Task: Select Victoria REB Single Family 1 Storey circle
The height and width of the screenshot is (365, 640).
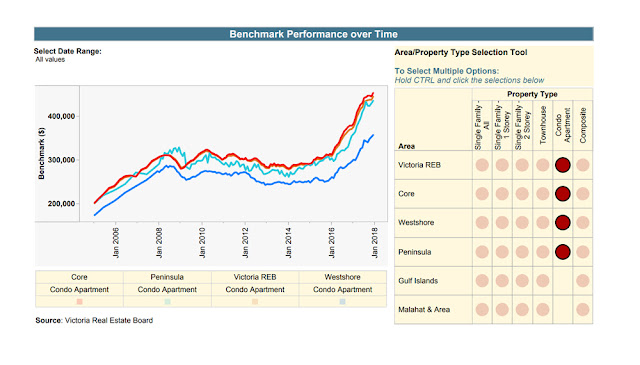Action: point(502,165)
